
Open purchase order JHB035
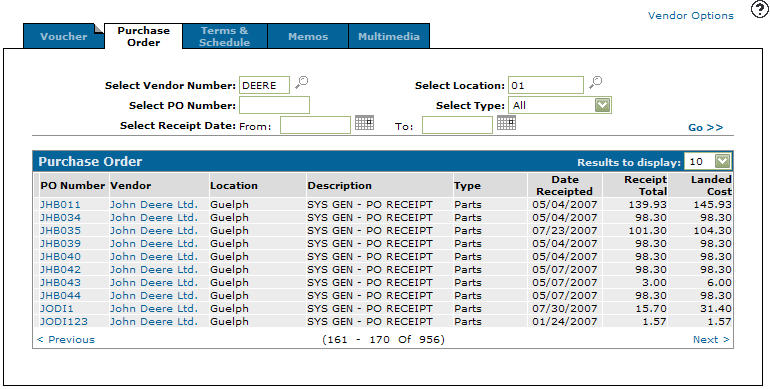point(60,230)
